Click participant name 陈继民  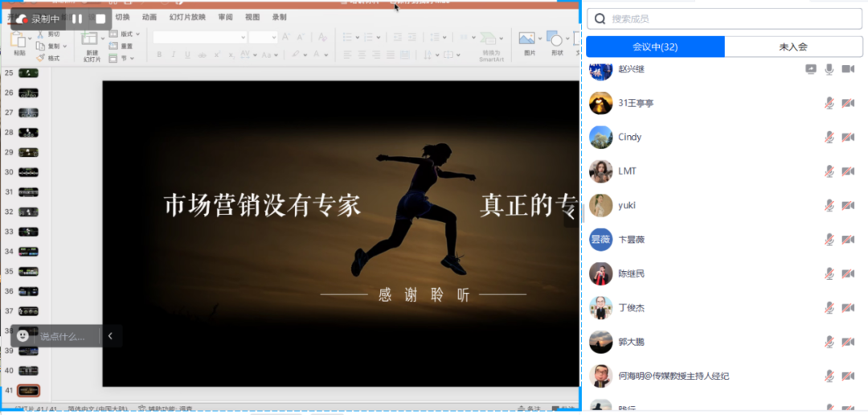coord(631,274)
